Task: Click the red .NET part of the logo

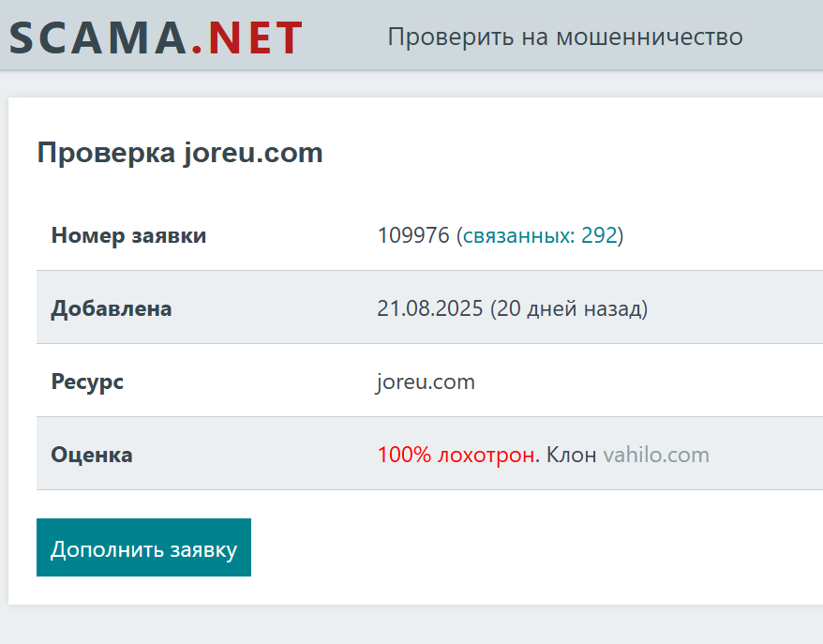Action: tap(247, 37)
